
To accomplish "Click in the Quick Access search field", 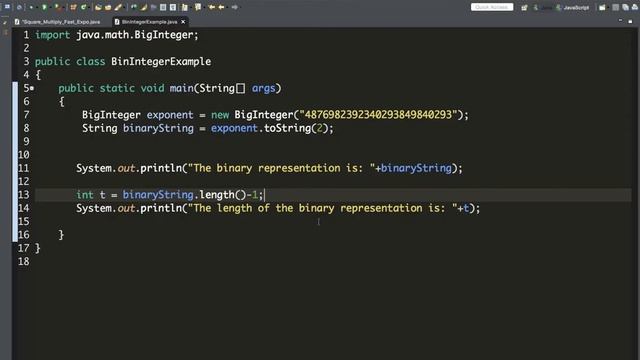I will point(492,7).
